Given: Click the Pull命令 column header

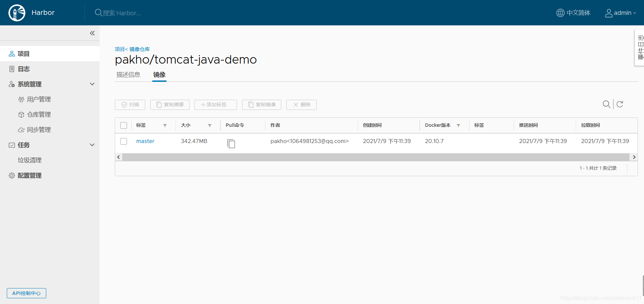Looking at the screenshot, I should click(x=235, y=125).
